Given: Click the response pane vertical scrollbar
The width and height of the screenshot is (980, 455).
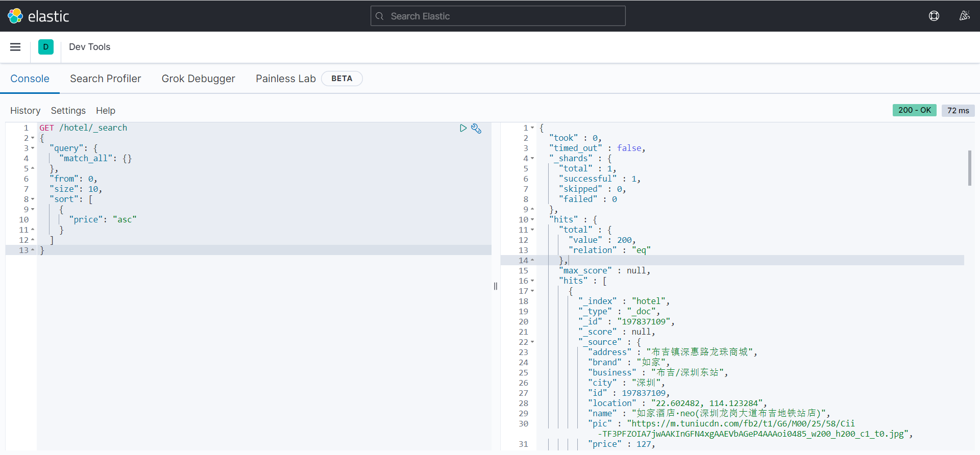Looking at the screenshot, I should (x=970, y=168).
